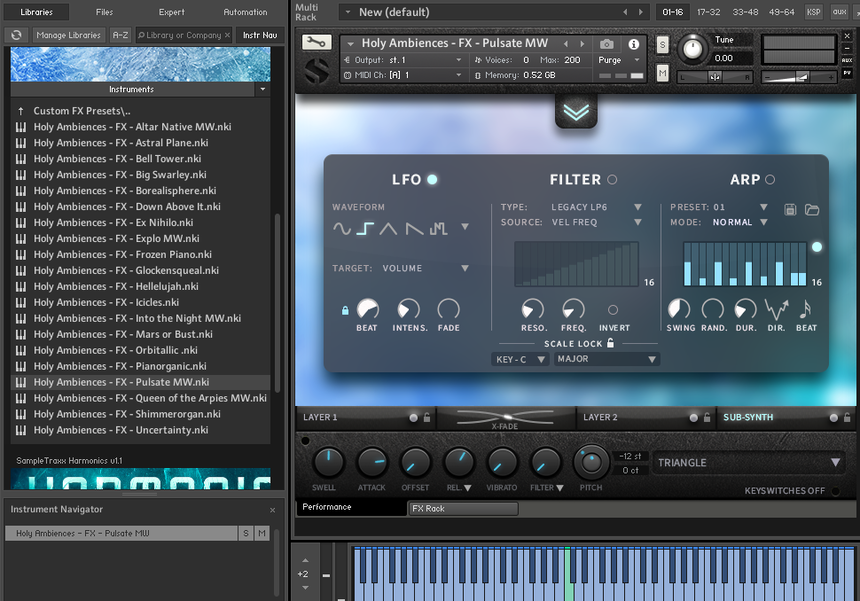Click the Tune knob
Image resolution: width=860 pixels, height=601 pixels.
(x=693, y=49)
